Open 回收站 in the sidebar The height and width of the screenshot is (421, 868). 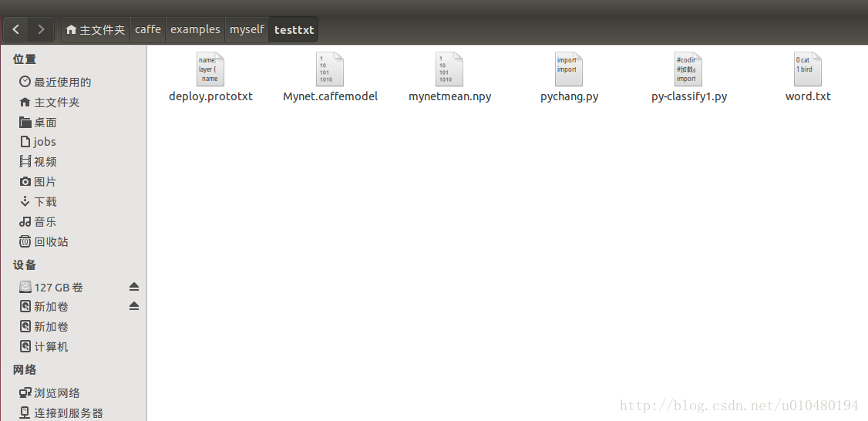[x=52, y=241]
